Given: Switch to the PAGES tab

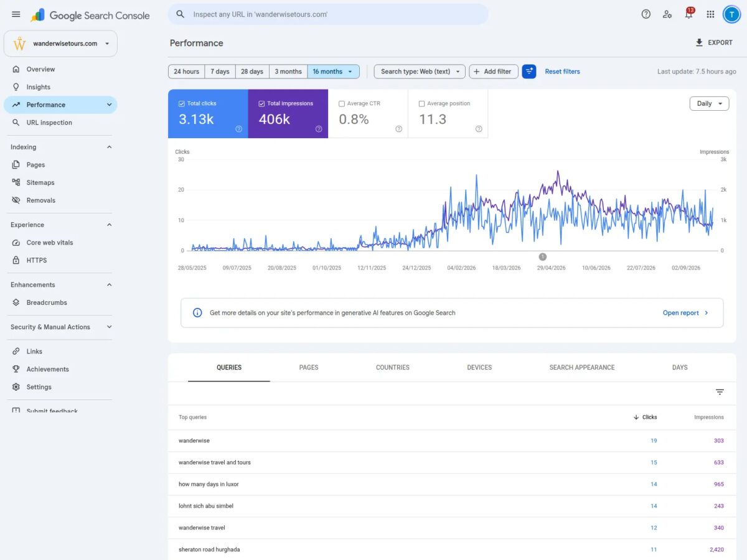Looking at the screenshot, I should tap(309, 368).
